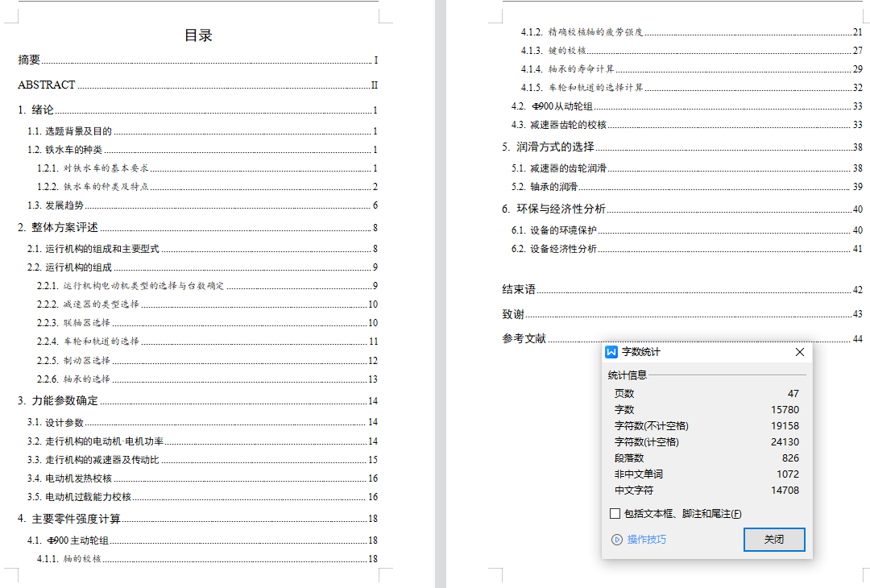Click the WPS icon in the dialog title
This screenshot has width=870, height=588.
[x=611, y=352]
